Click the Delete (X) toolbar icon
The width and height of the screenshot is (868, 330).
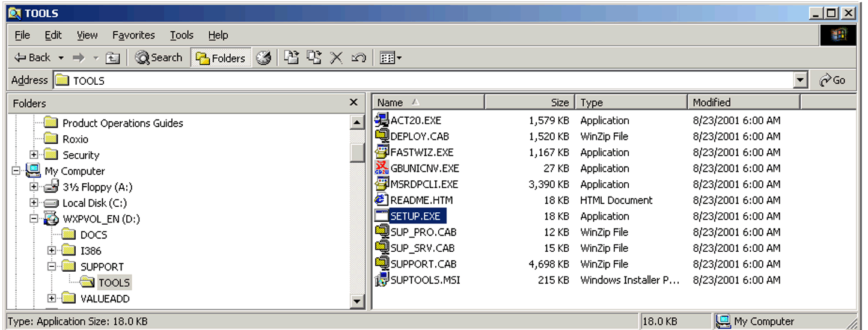point(336,58)
